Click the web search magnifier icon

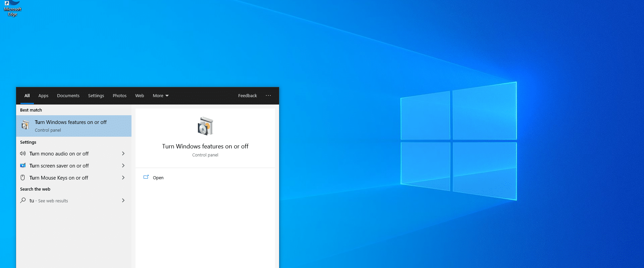pos(23,200)
